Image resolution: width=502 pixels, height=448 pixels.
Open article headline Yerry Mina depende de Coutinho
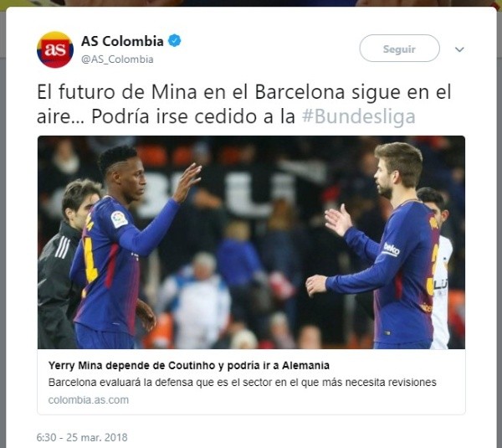[189, 365]
